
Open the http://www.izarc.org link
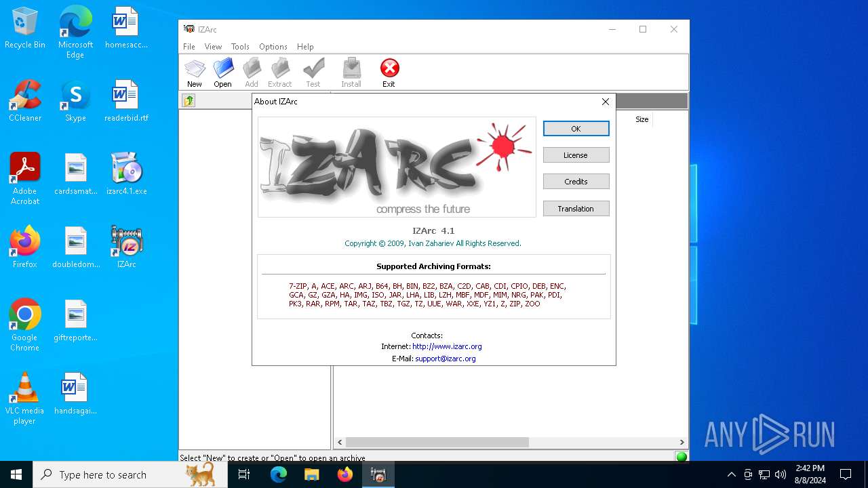[x=447, y=346]
